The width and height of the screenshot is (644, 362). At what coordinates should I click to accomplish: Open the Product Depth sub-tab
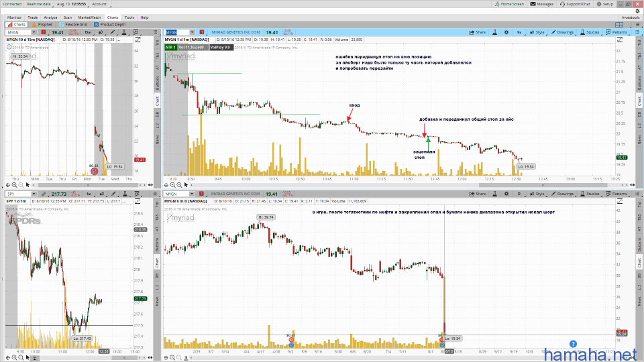pyautogui.click(x=110, y=25)
